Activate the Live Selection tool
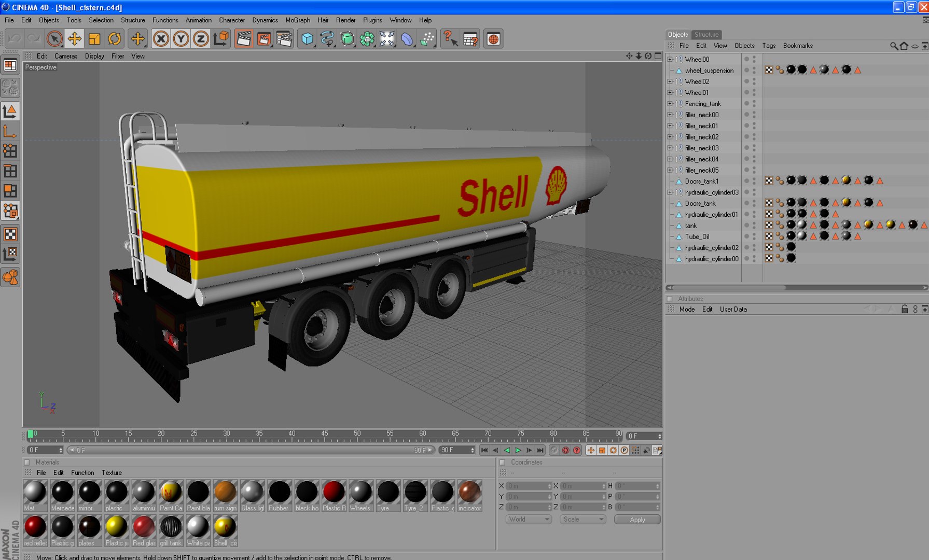 click(x=54, y=39)
